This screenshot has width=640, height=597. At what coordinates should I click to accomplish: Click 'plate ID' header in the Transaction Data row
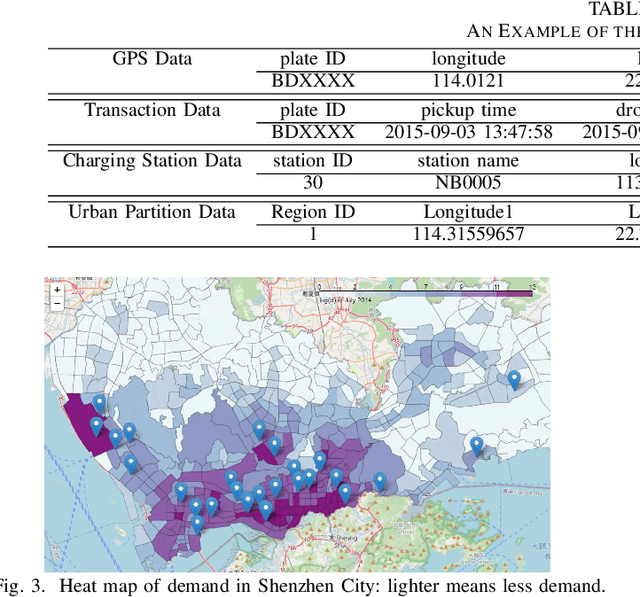click(313, 110)
